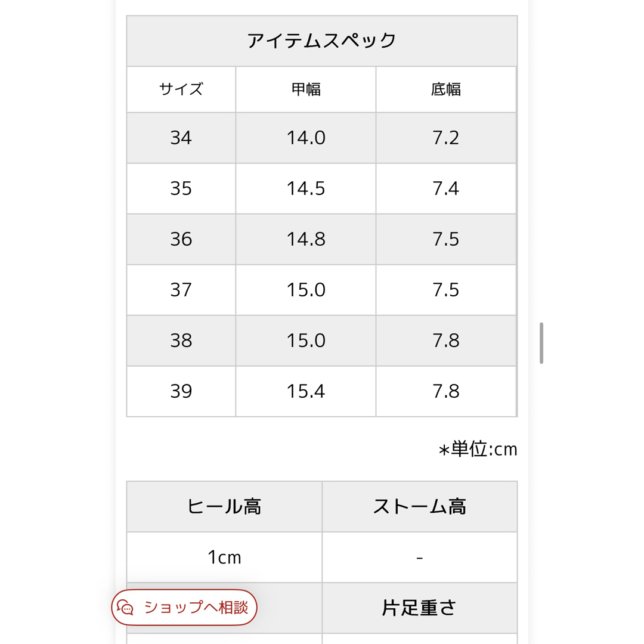This screenshot has width=644, height=644.
Task: Select size 35 row cell
Action: coord(181,188)
